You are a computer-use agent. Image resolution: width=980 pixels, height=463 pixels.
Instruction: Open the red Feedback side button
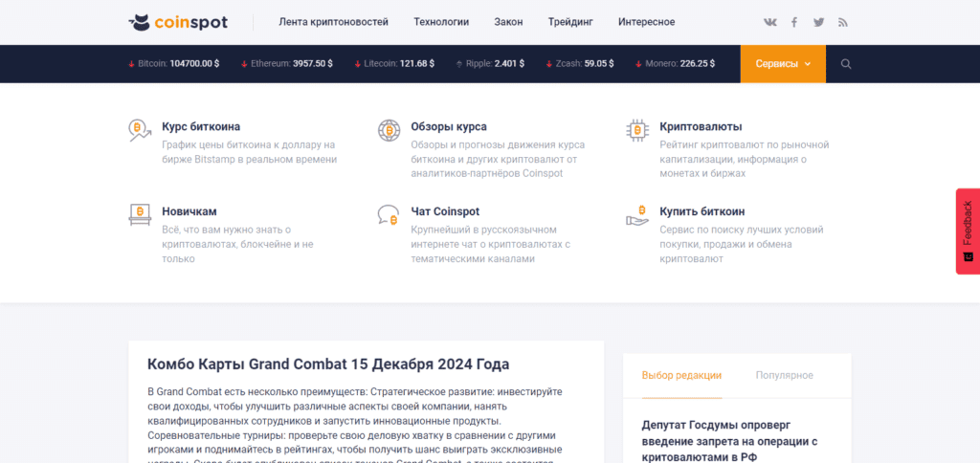(x=968, y=231)
